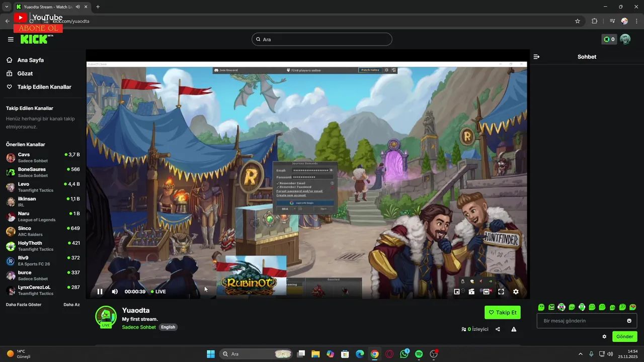Collapse the Sohbet chat panel

536,57
